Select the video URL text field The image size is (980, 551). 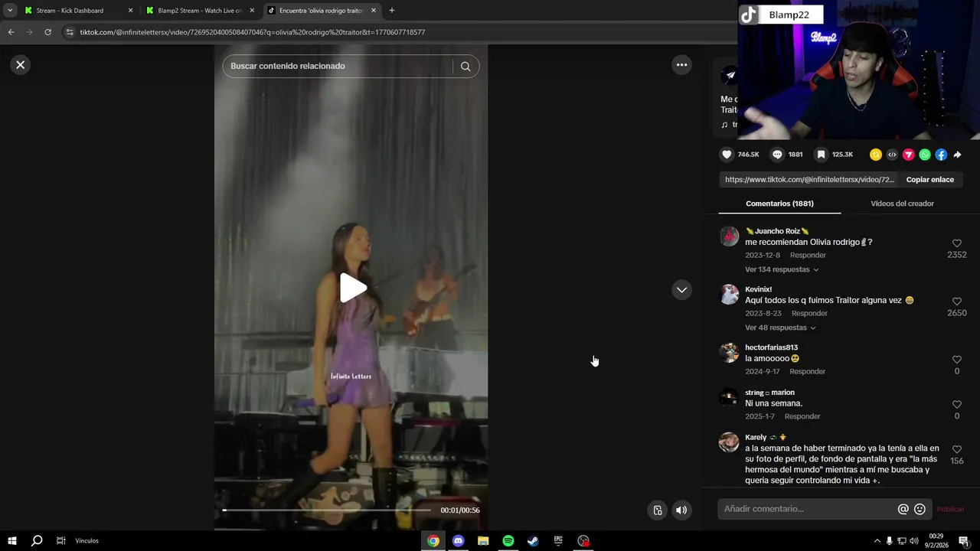pyautogui.click(x=809, y=180)
